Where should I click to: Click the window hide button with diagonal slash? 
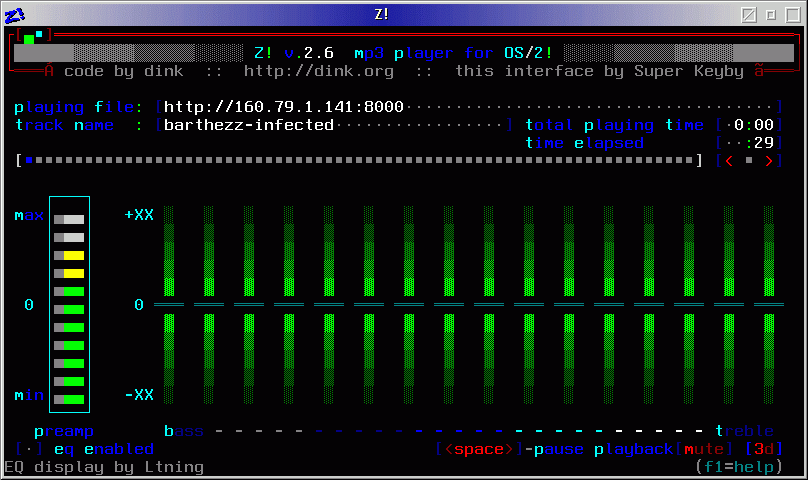point(749,15)
